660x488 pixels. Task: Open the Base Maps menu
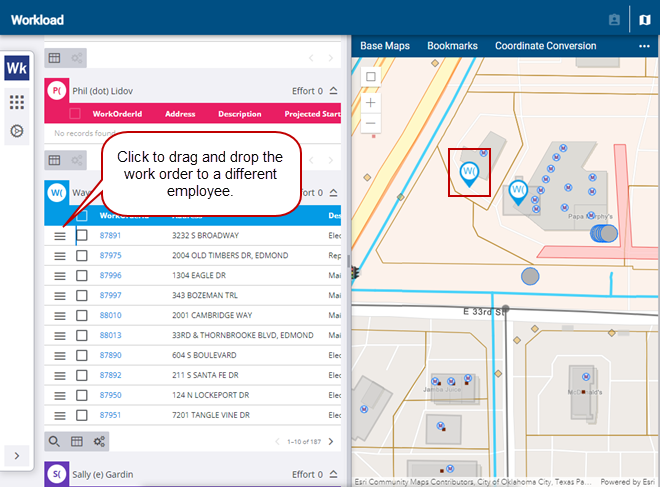[385, 46]
